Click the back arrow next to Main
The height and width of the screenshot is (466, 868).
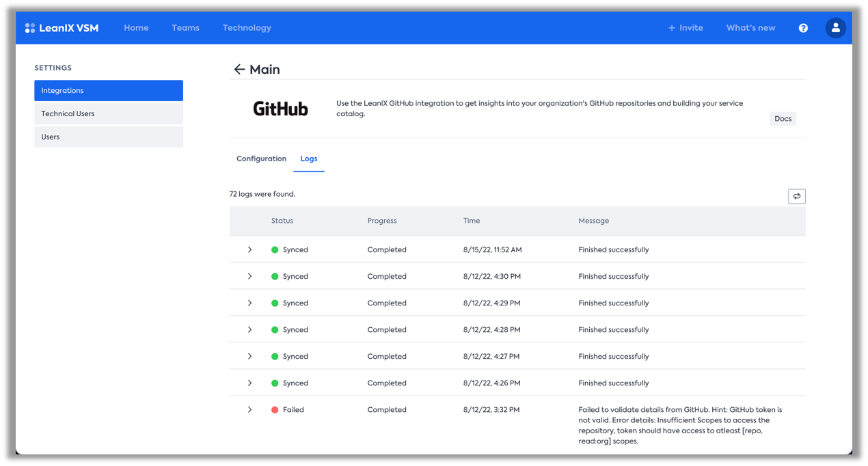[x=239, y=70]
